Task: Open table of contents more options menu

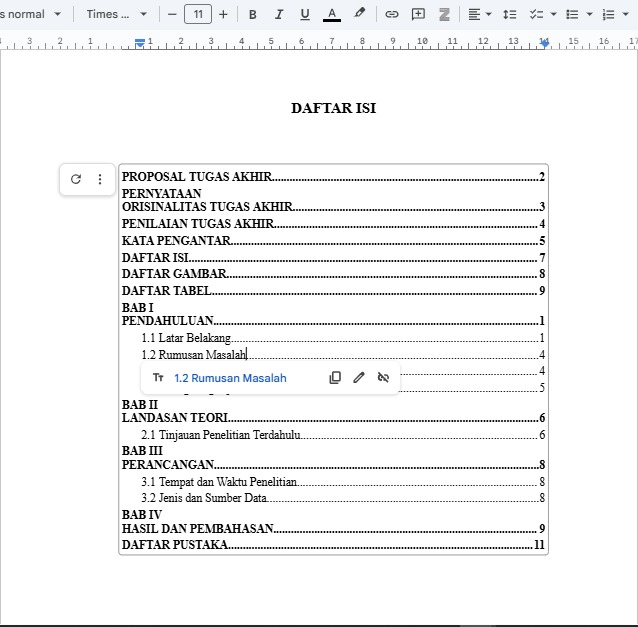Action: coord(100,179)
